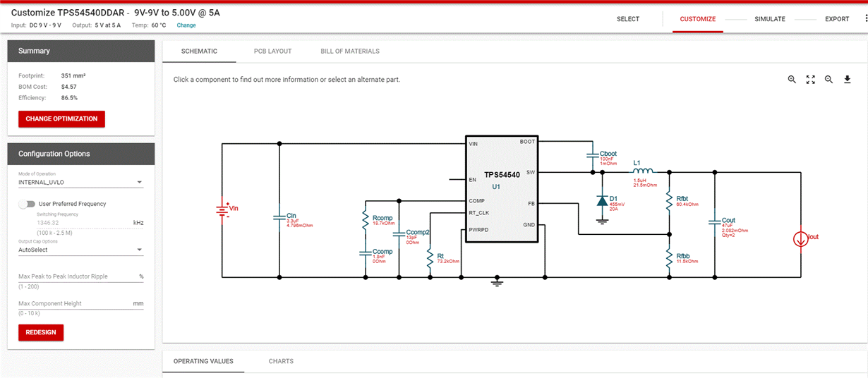The image size is (868, 378).
Task: Open the Bill of Materials tab
Action: (350, 51)
